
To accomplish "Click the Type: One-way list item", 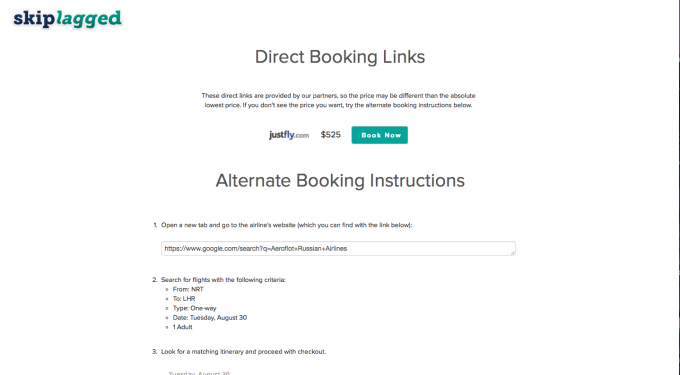I will click(194, 308).
